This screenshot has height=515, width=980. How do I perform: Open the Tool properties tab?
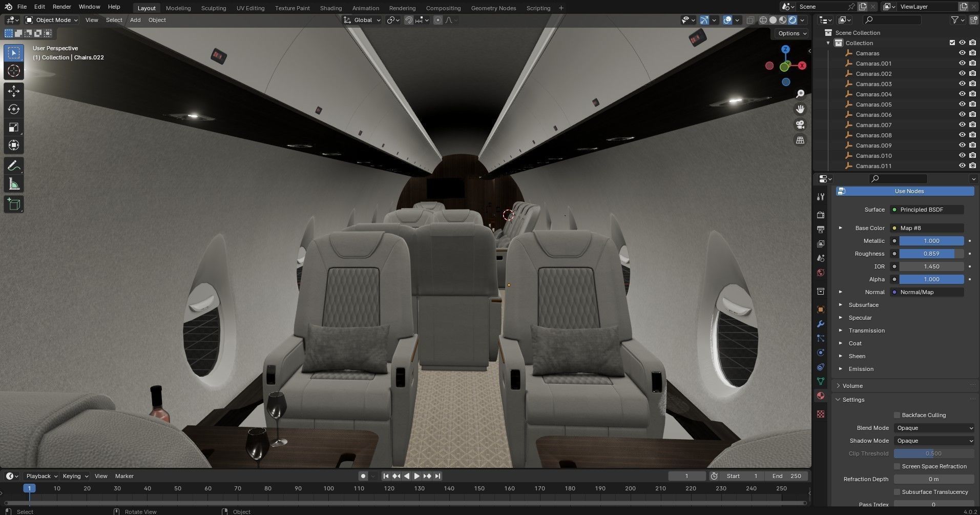(x=821, y=197)
